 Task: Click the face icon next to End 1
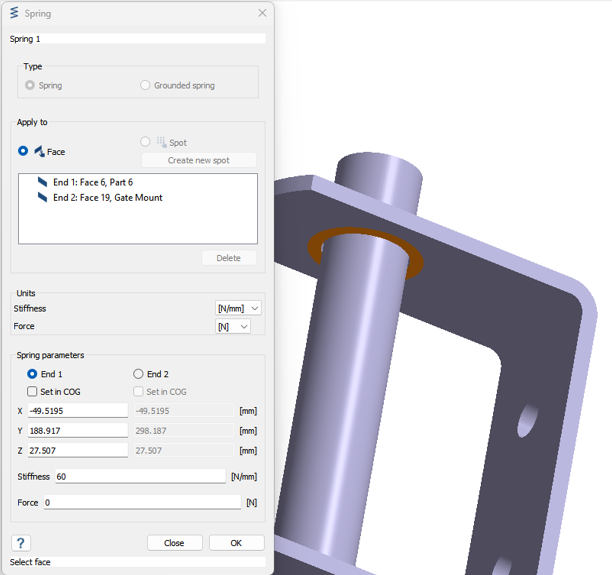pyautogui.click(x=42, y=183)
